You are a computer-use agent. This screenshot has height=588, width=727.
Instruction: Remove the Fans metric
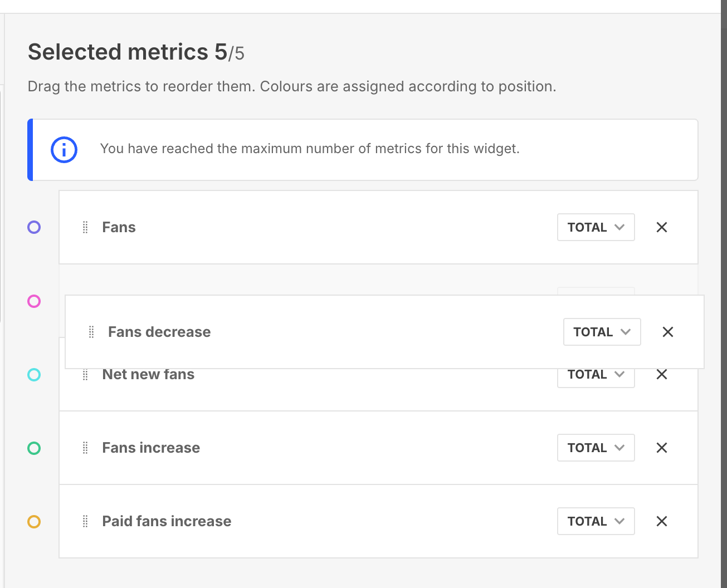(661, 227)
